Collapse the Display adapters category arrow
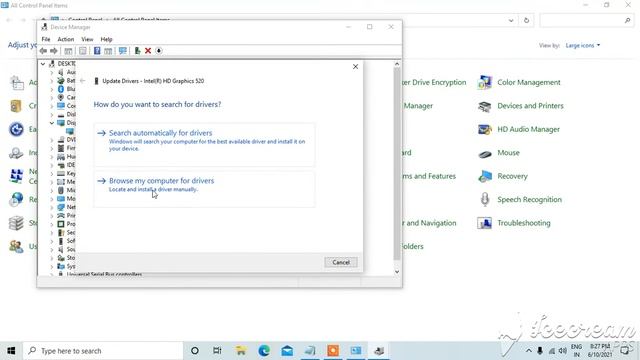Image resolution: width=640 pixels, height=360 pixels. tap(51, 123)
